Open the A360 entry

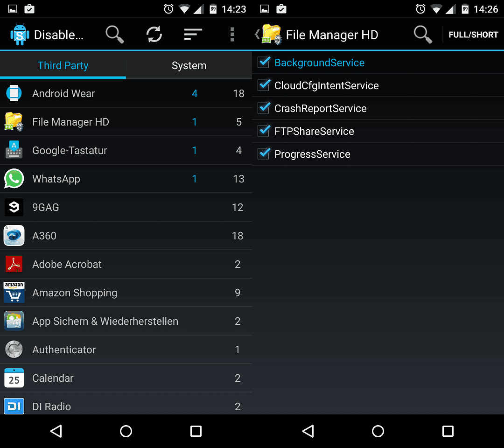tap(126, 236)
